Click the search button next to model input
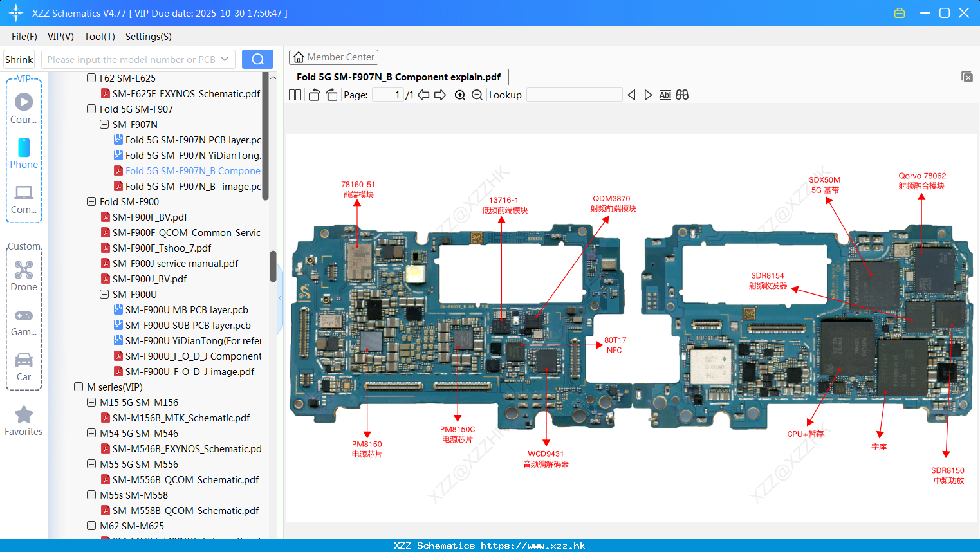Viewport: 980px width, 552px height. (x=257, y=59)
